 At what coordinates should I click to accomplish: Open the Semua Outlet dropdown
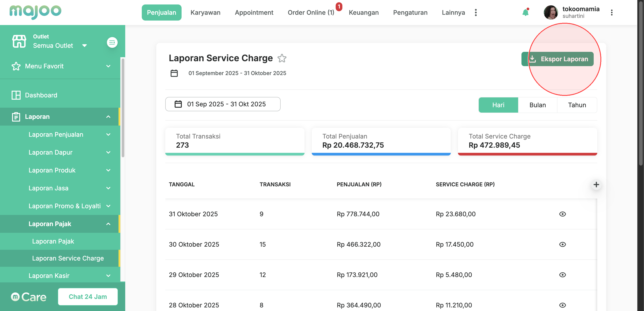(59, 46)
